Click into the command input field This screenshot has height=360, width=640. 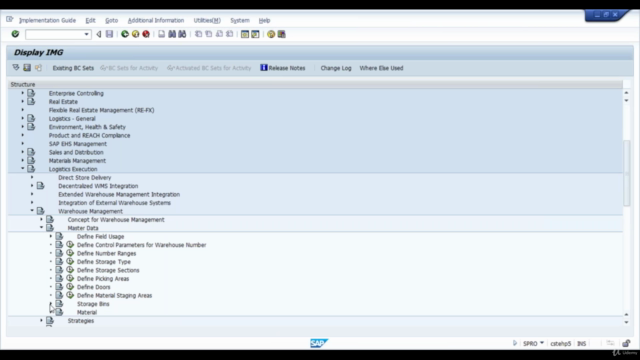pos(54,34)
